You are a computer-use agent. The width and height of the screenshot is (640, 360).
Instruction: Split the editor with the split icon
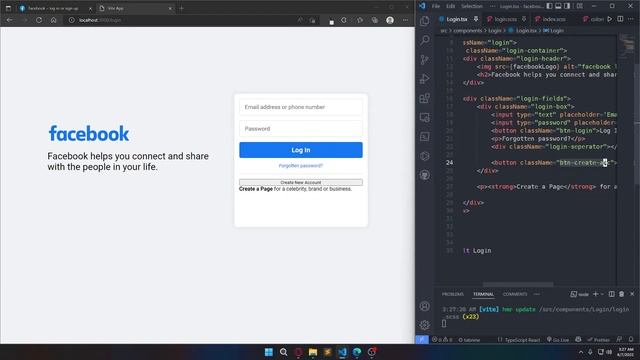click(620, 19)
